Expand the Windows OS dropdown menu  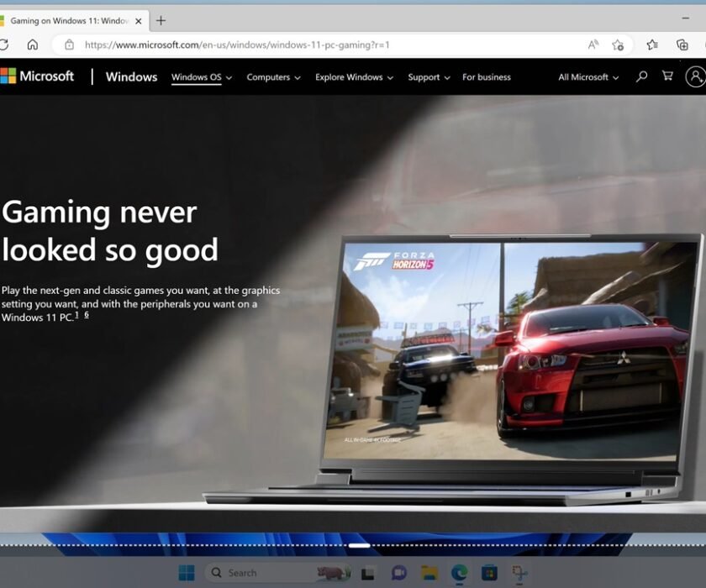coord(201,77)
